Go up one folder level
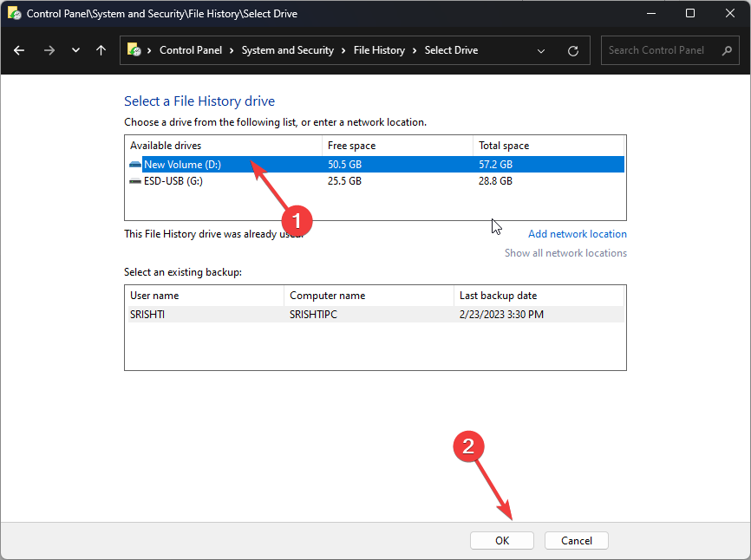This screenshot has height=560, width=751. tap(101, 50)
